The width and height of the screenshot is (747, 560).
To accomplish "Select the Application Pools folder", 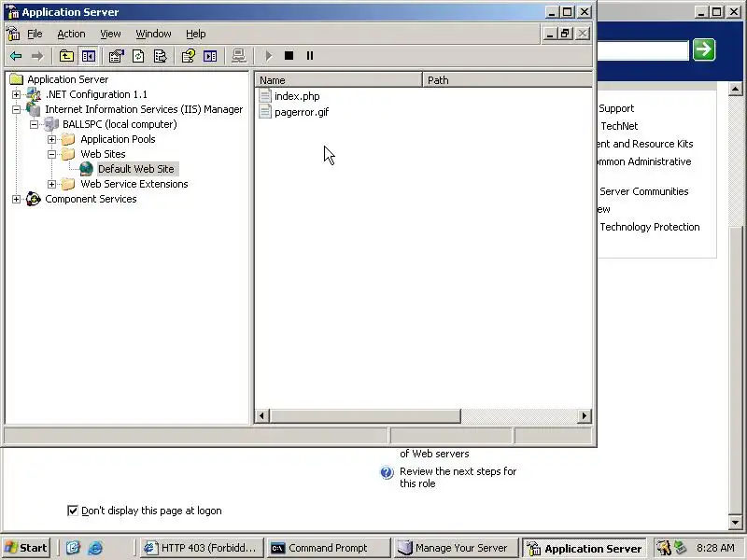I will [x=118, y=139].
